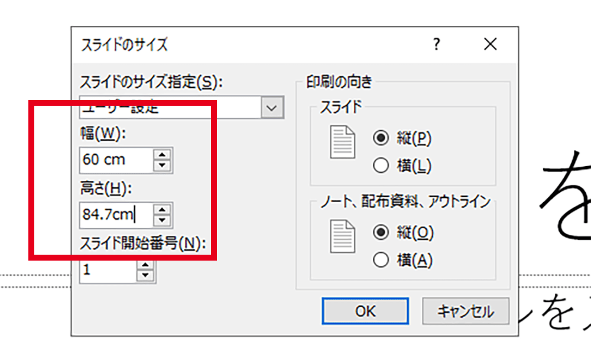This screenshot has width=591, height=364.
Task: Select 横(A) landscape for notes and handouts
Action: (381, 260)
